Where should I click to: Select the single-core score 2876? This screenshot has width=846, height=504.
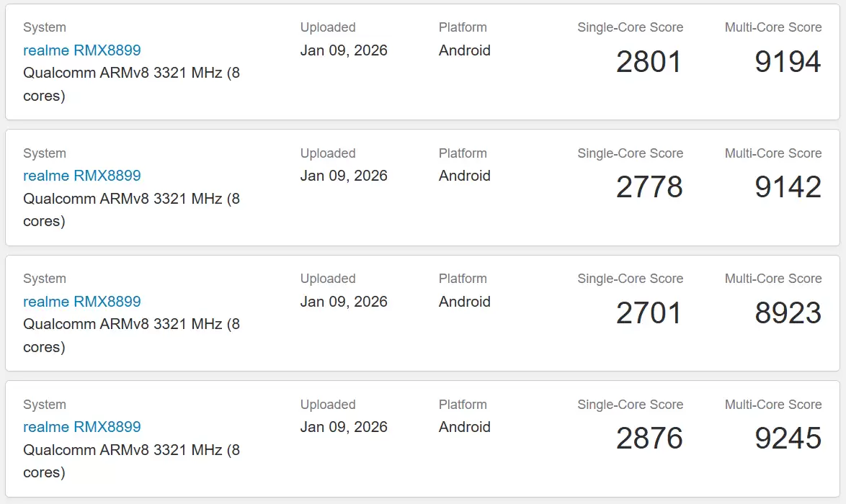(x=649, y=438)
